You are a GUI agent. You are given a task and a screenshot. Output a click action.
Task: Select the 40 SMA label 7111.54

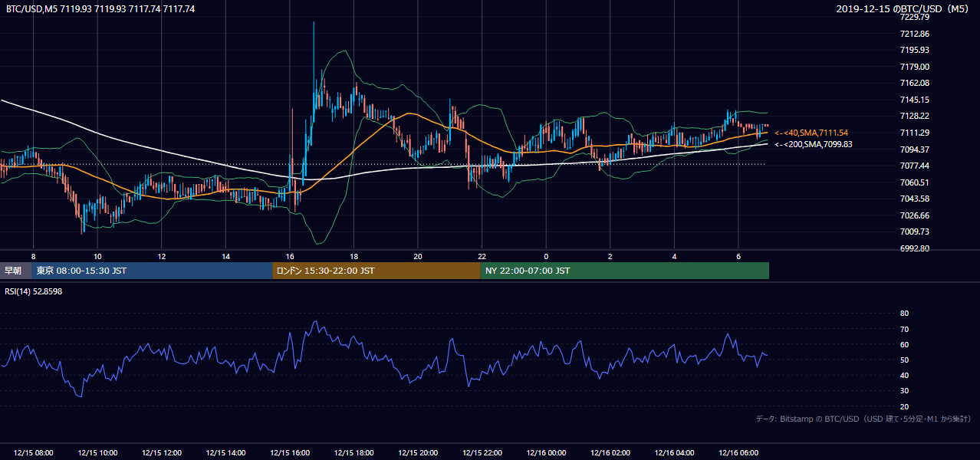point(811,133)
